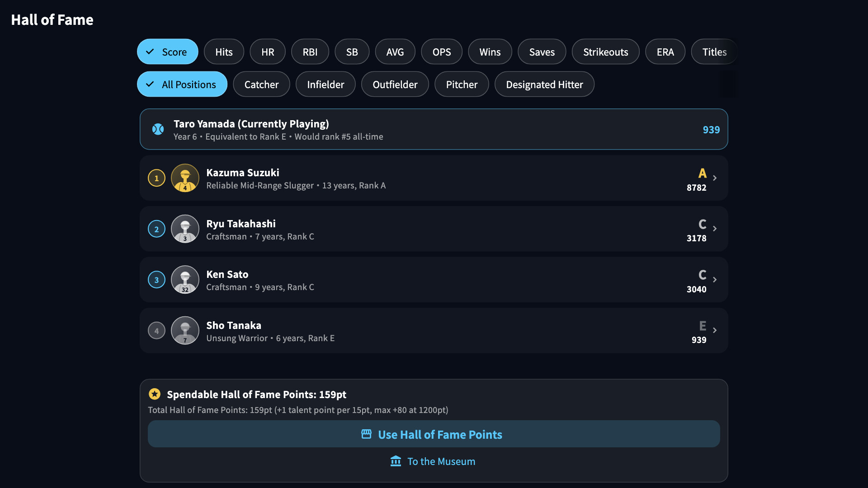Click Use Hall of Fame Points button

[x=434, y=434]
